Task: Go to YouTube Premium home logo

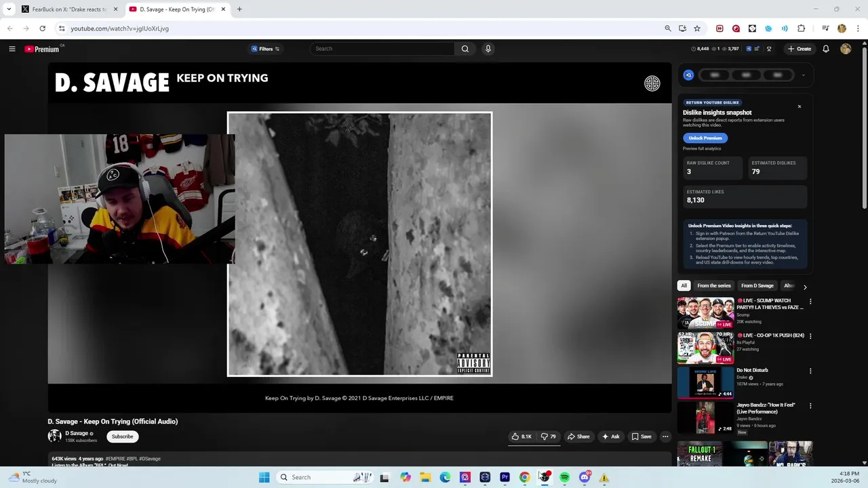Action: 42,49
